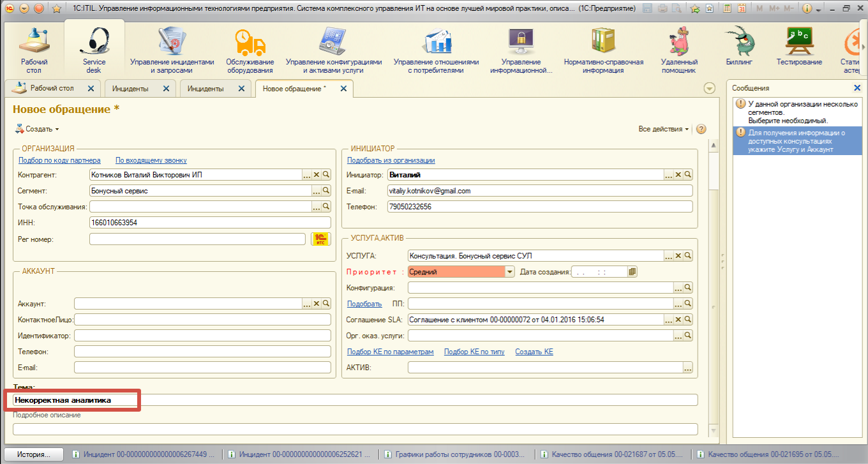Screen dimensions: 868x464
Task: Click the ИНН input field
Action: click(210, 223)
